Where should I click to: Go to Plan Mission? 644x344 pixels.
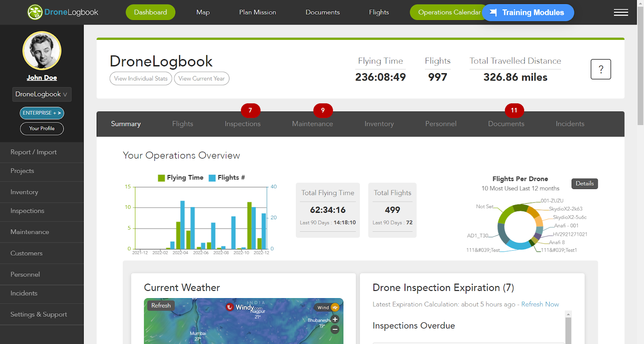(x=258, y=12)
